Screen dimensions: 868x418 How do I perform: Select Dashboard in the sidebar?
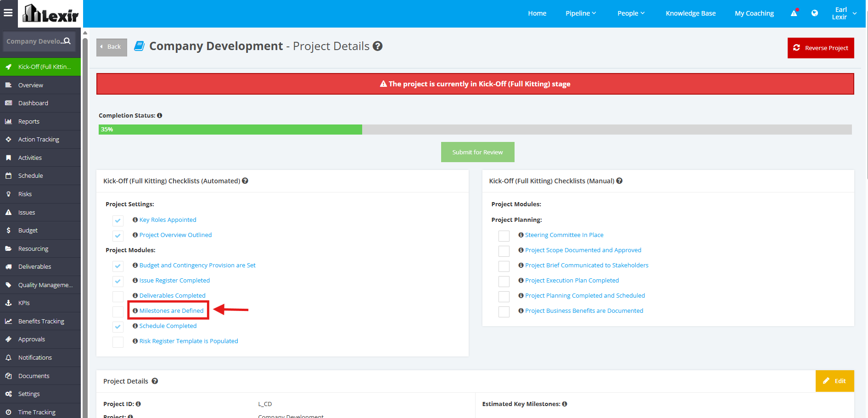click(x=40, y=103)
